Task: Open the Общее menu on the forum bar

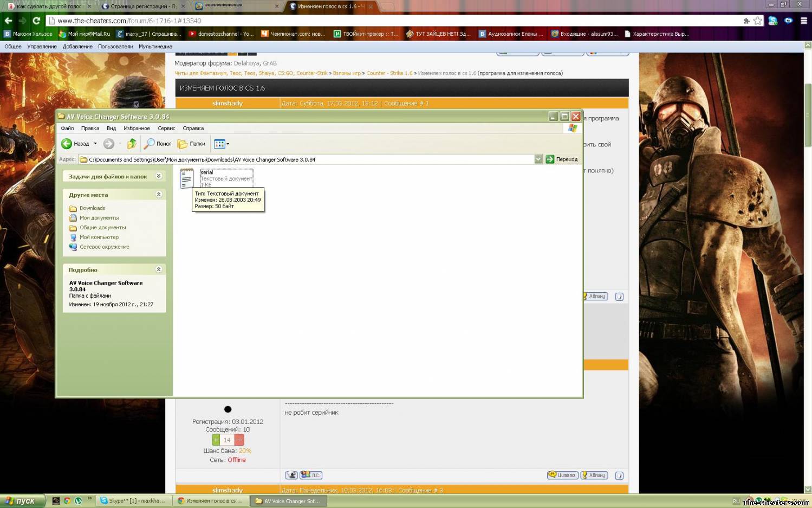Action: [13, 47]
